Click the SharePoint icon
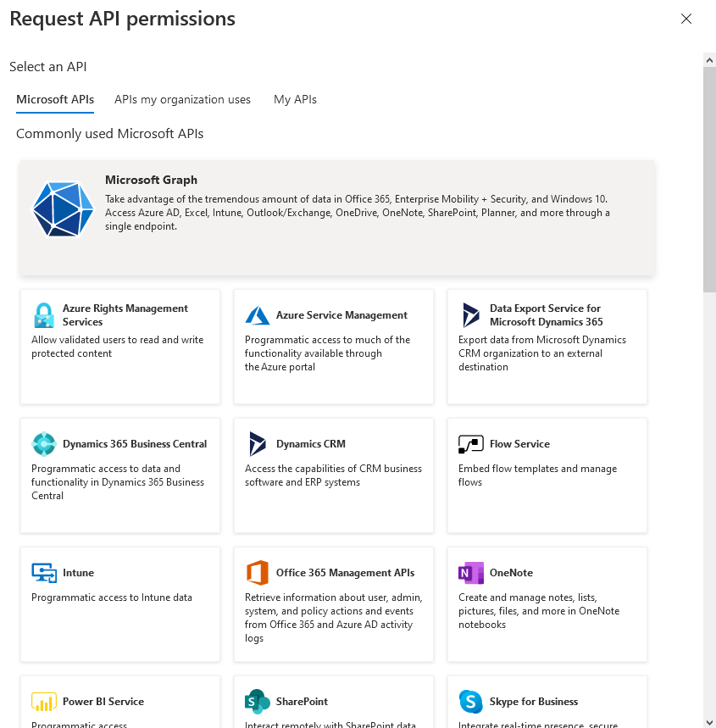Viewport: 716px width, 728px height. [258, 702]
